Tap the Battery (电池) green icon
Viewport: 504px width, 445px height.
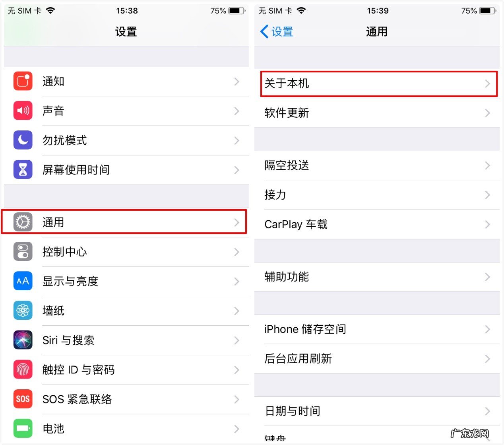(x=23, y=429)
